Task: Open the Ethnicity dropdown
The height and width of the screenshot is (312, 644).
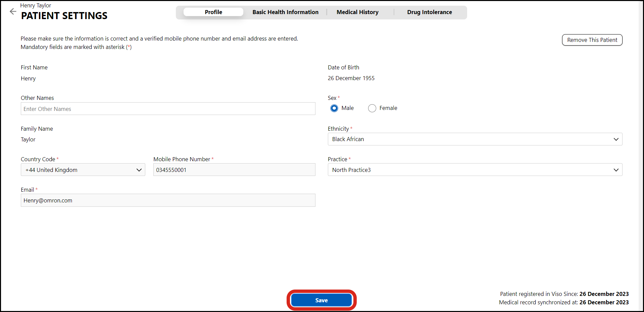Action: click(475, 139)
